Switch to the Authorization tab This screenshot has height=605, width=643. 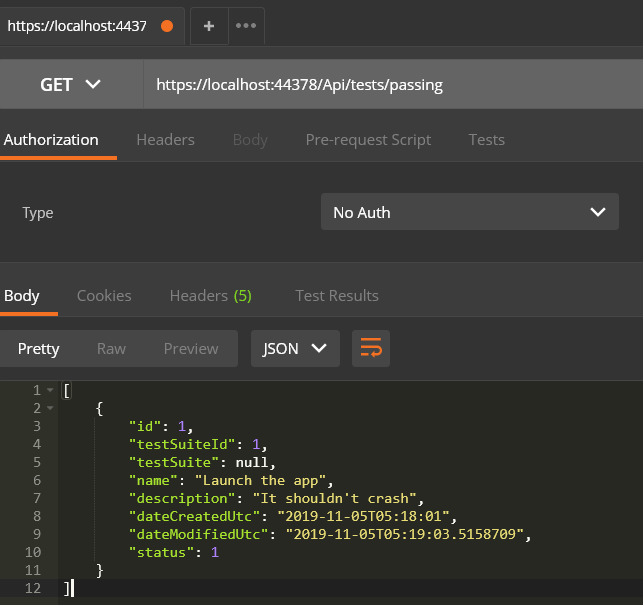pos(51,140)
